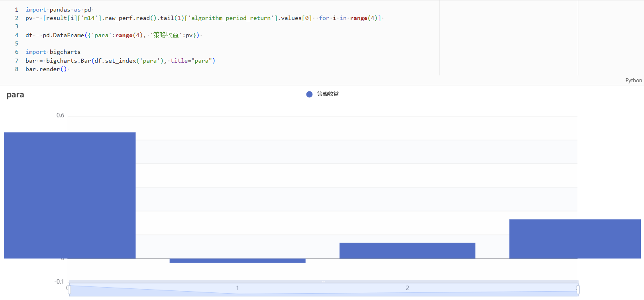The height and width of the screenshot is (300, 644).
Task: Click the line with pd.DataFrame call
Action: coord(112,35)
